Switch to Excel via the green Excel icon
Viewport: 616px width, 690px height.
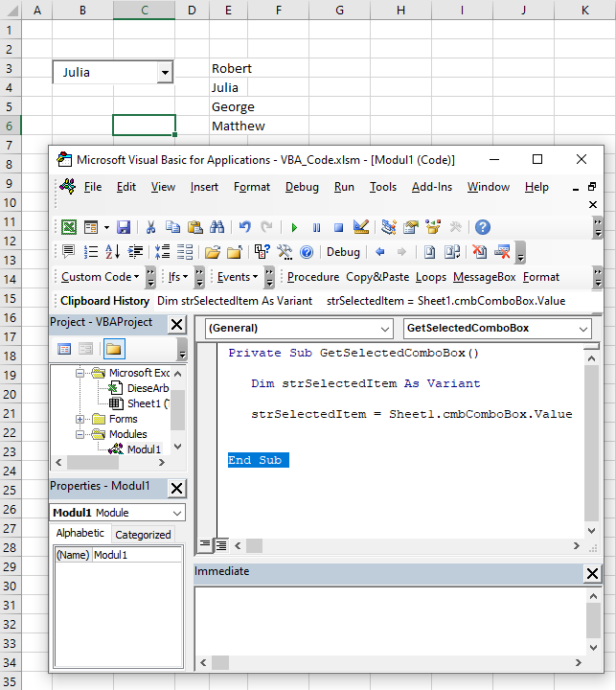[x=69, y=227]
